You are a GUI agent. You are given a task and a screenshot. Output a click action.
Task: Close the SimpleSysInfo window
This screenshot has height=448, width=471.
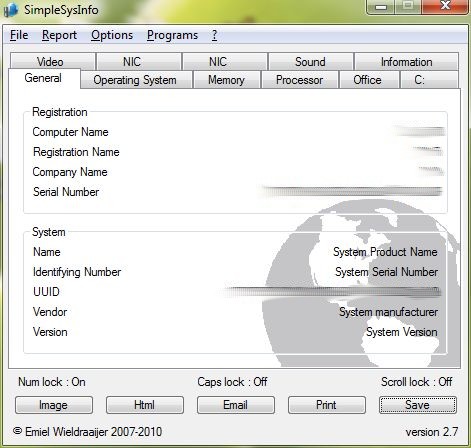coord(445,7)
